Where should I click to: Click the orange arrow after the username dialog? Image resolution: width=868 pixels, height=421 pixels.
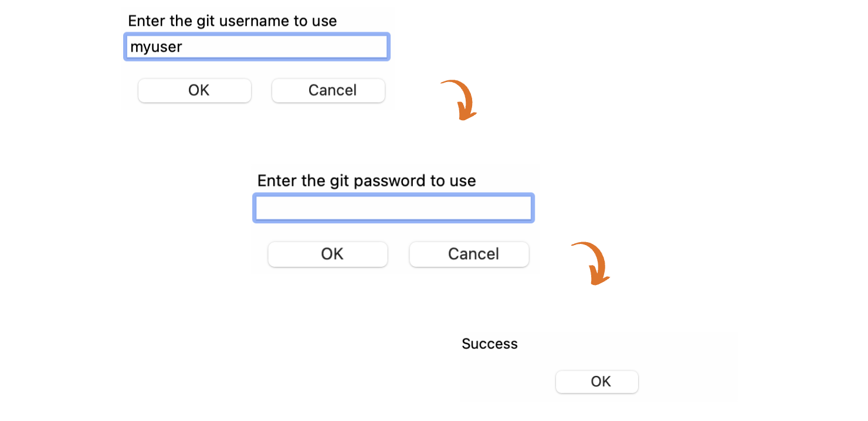[461, 100]
